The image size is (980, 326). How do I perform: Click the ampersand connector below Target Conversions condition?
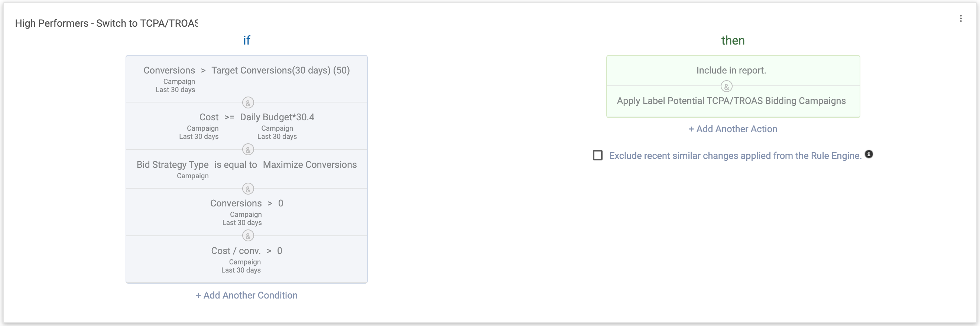(x=248, y=103)
